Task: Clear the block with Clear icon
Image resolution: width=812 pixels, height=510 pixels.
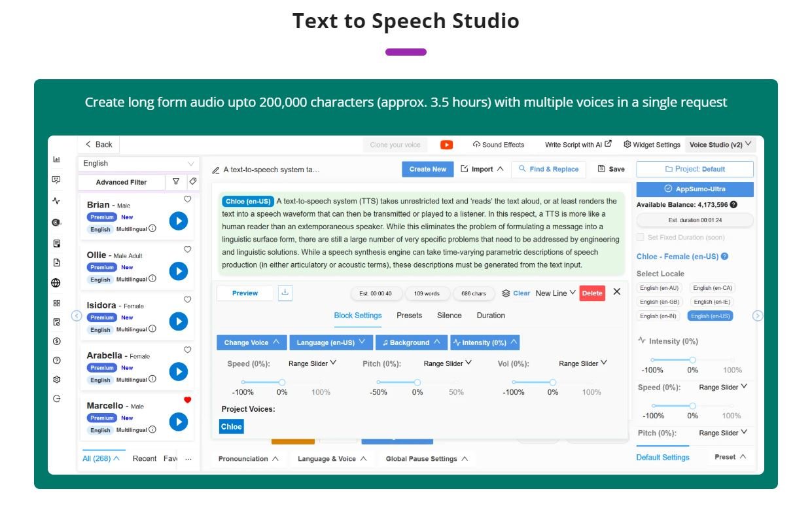Action: [516, 293]
